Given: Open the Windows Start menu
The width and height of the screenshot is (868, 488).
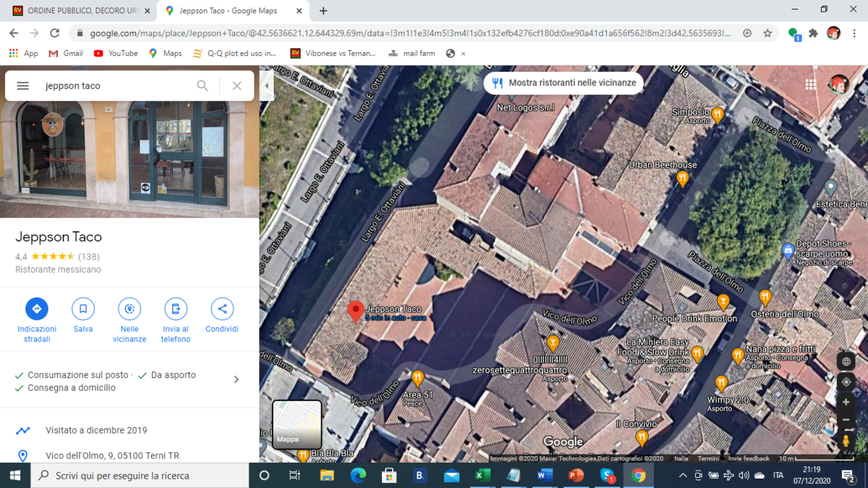Looking at the screenshot, I should point(15,476).
